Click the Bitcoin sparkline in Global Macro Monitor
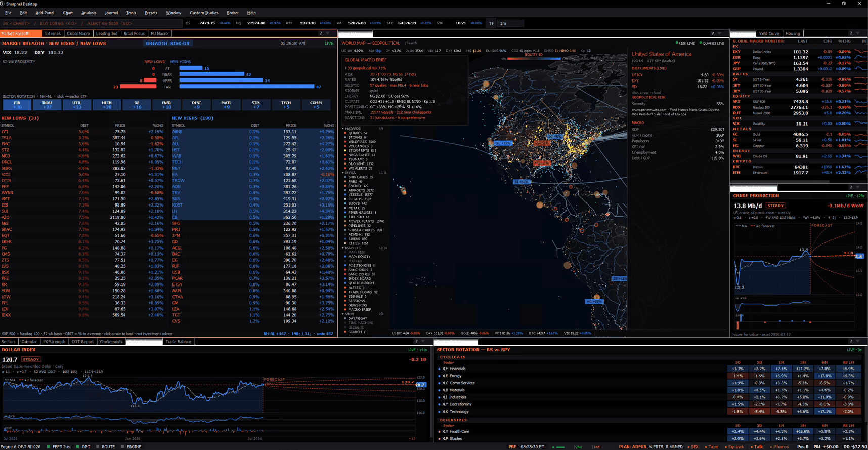Viewport: 868px width, 450px height. click(860, 167)
